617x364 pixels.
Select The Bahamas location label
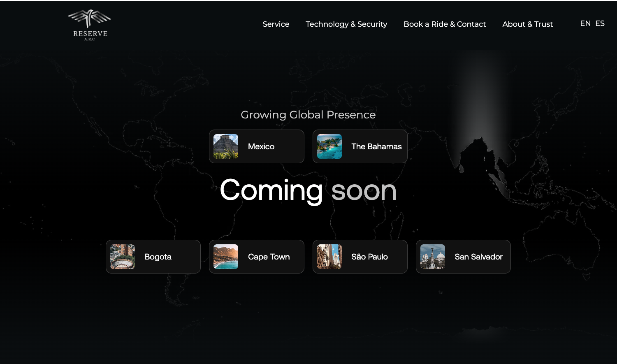point(376,147)
